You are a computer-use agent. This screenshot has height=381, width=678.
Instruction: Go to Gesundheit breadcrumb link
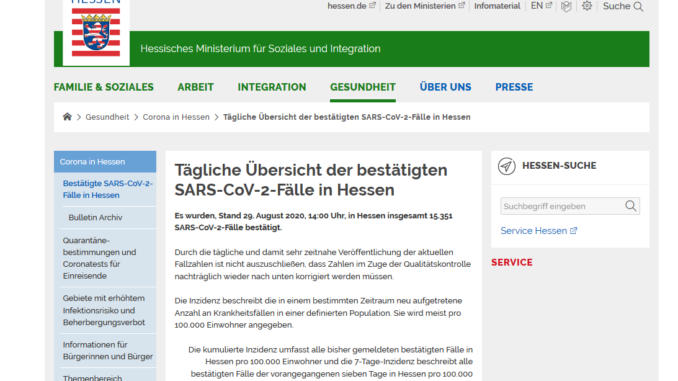pyautogui.click(x=107, y=117)
